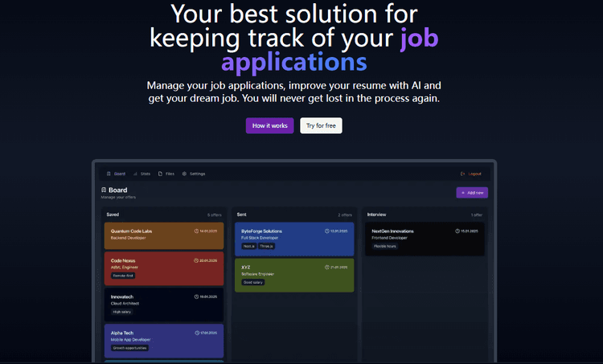Open the Alpha Tech job card
603x364 pixels.
[164, 340]
